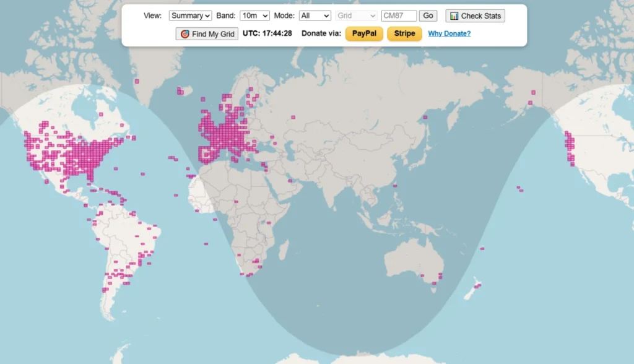Select the pink grid square over Iceland

[x=180, y=92]
